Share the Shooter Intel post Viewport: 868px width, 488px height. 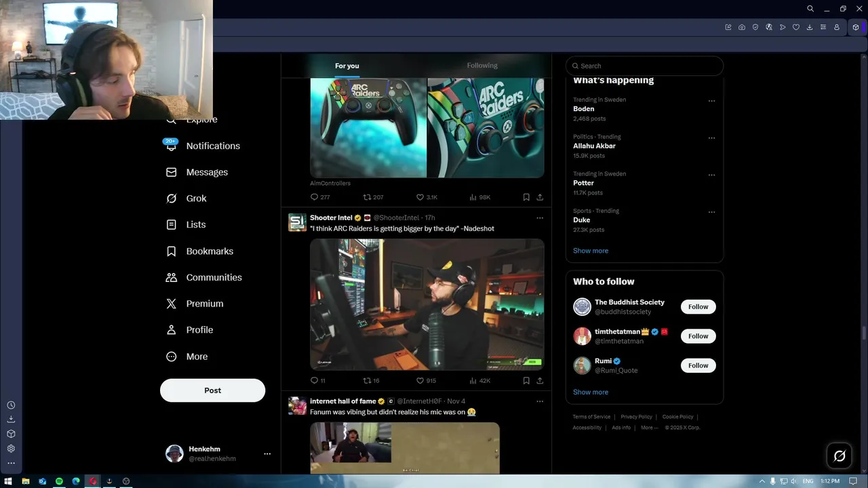pyautogui.click(x=540, y=381)
